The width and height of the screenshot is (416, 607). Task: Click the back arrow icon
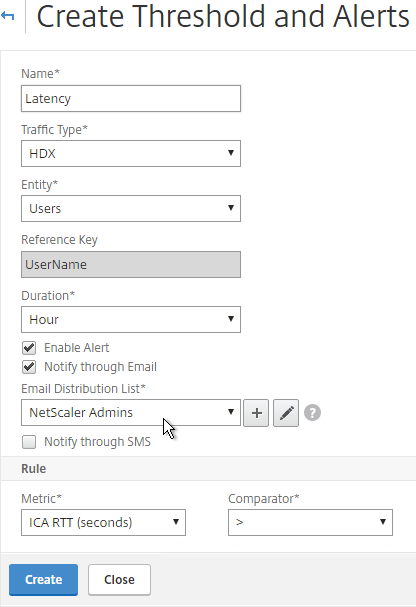click(x=8, y=16)
